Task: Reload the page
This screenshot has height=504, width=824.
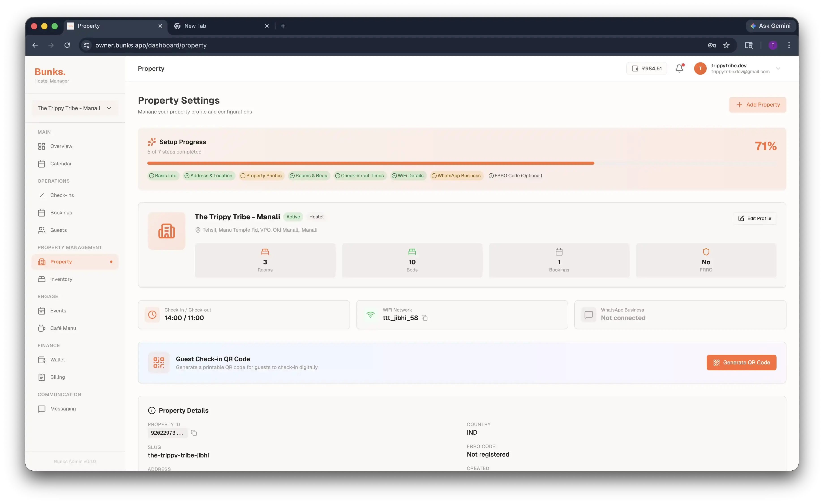Action: pos(67,45)
